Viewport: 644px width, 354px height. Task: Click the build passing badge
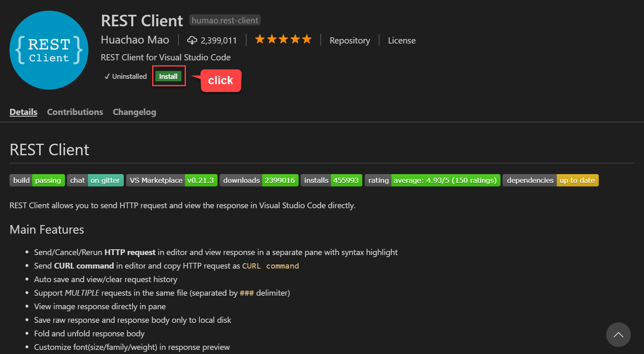click(x=37, y=180)
